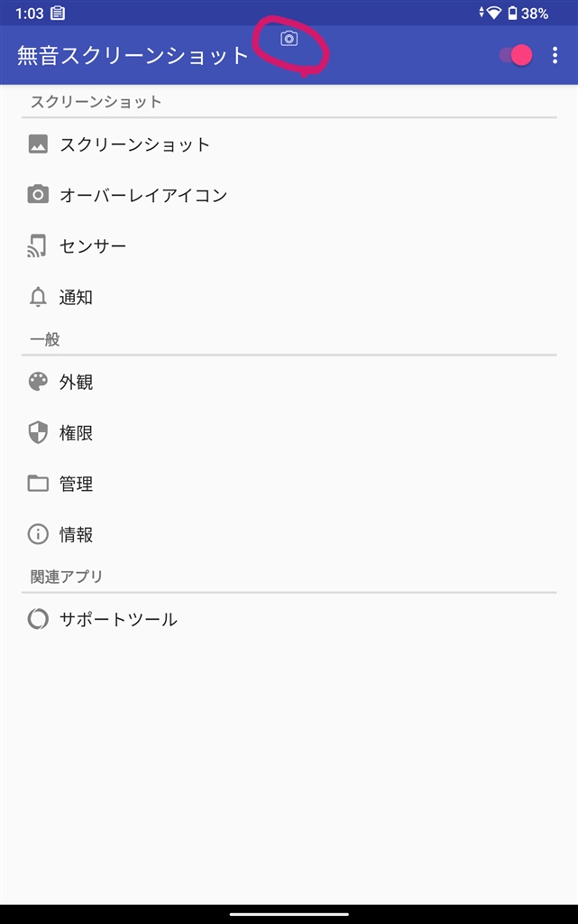Click the palette icon beside 外観

point(38,382)
